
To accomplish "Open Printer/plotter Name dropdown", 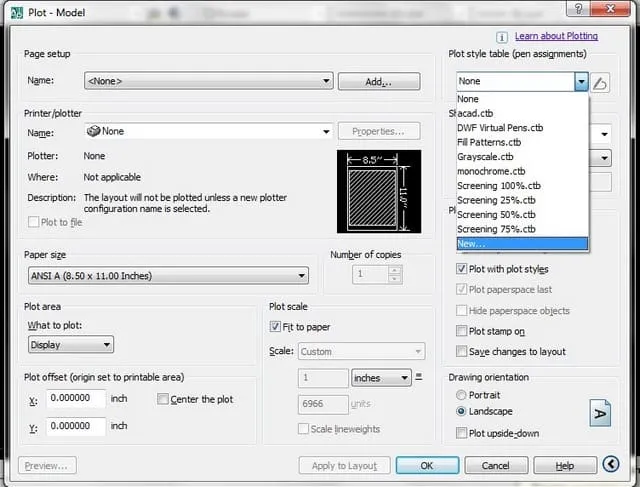I will click(x=209, y=131).
